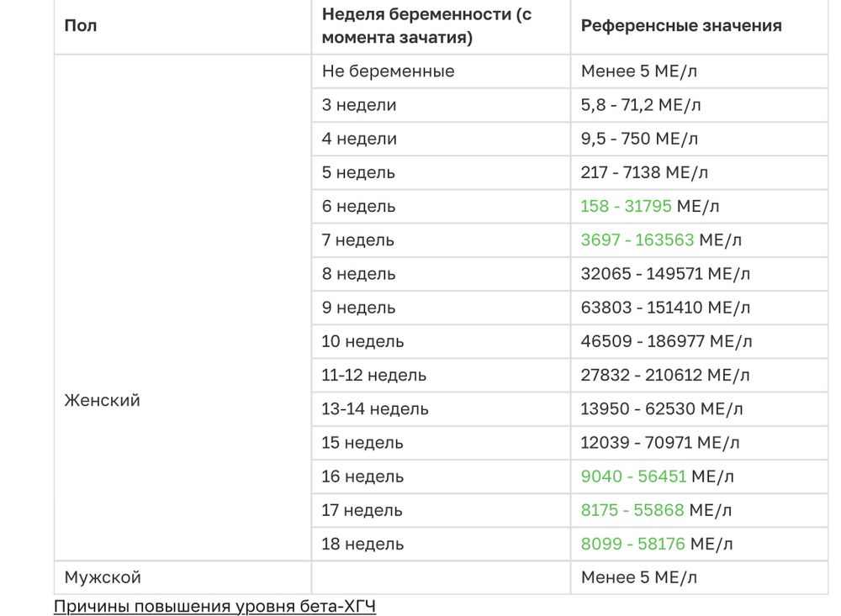Viewport: 841px width, 616px height.
Task: Select the "Женский" cell
Action: point(103,400)
